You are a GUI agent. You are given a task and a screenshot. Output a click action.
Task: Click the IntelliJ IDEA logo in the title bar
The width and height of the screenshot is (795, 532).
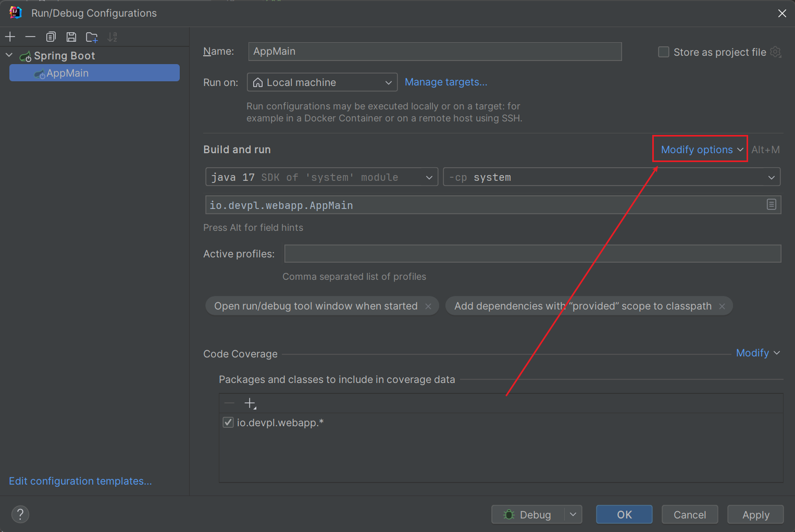coord(16,13)
